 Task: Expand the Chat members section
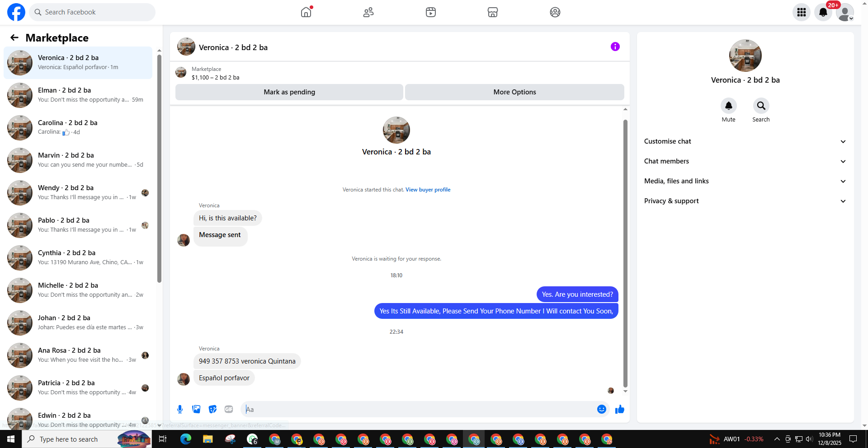click(x=745, y=161)
